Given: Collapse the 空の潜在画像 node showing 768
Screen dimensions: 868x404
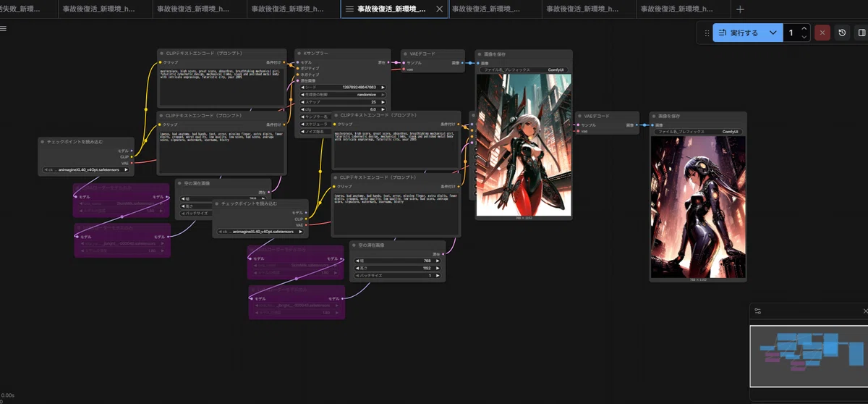Looking at the screenshot, I should [x=354, y=245].
